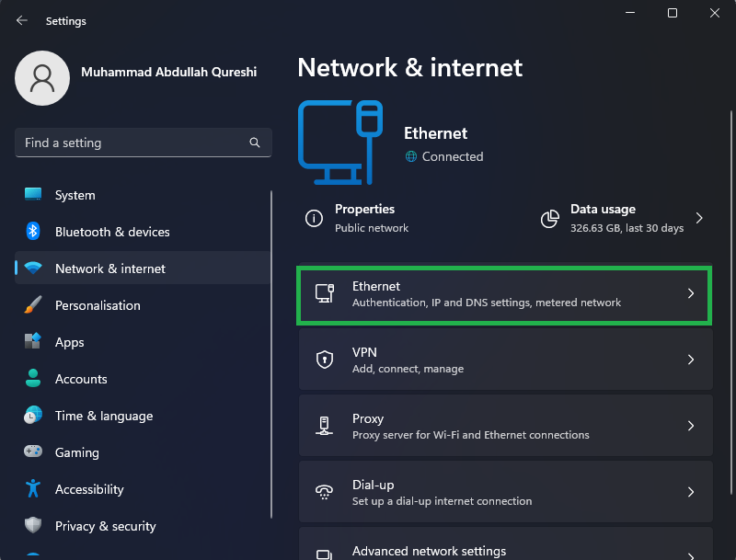Open Dial-up connection settings
The image size is (736, 560).
point(504,492)
